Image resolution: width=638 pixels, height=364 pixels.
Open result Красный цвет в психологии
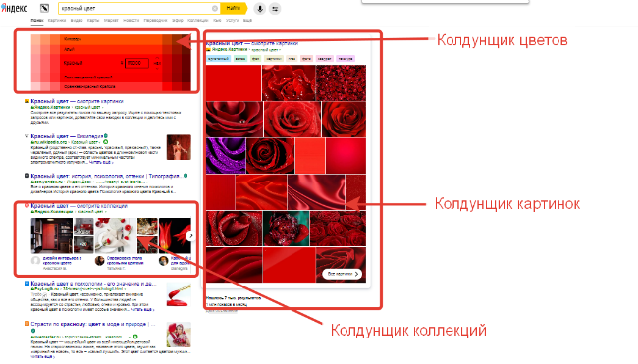click(x=93, y=284)
